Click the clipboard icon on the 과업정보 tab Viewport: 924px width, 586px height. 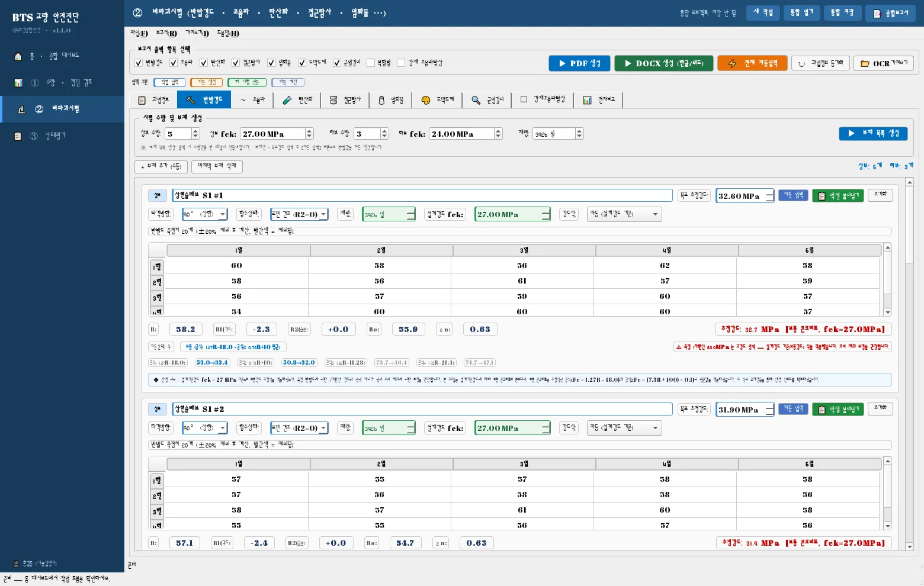click(142, 100)
